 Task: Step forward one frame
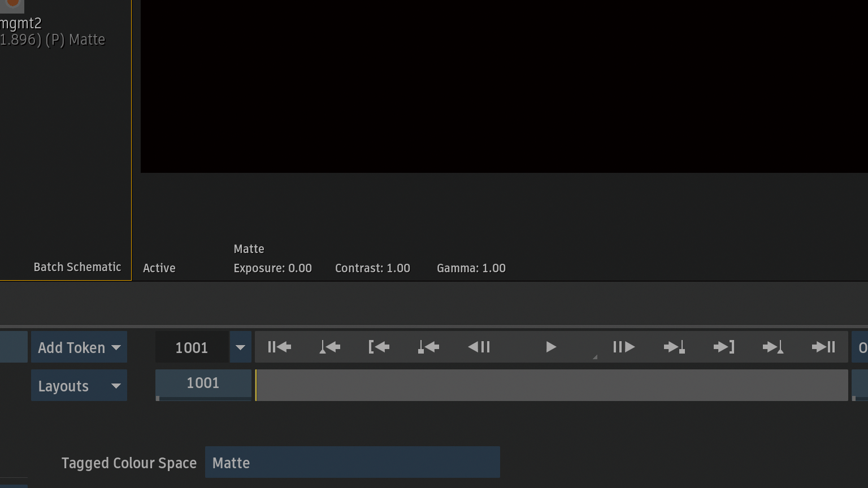[x=624, y=347]
